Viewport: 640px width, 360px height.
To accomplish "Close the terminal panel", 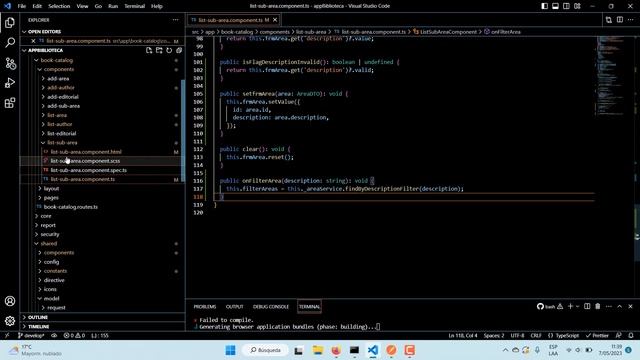I will click(630, 306).
